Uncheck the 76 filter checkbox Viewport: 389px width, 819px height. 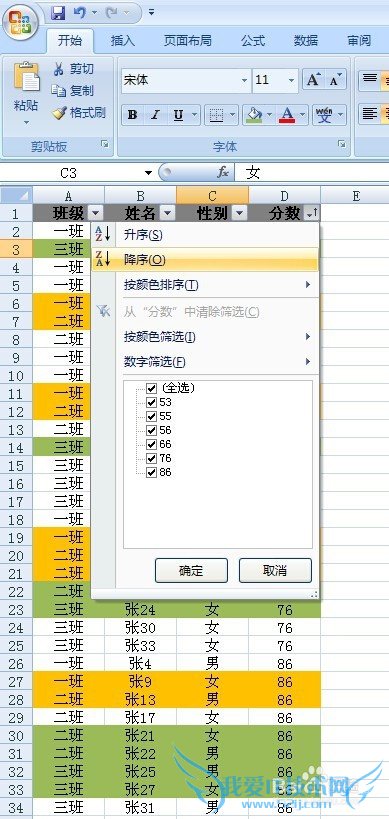coord(151,459)
